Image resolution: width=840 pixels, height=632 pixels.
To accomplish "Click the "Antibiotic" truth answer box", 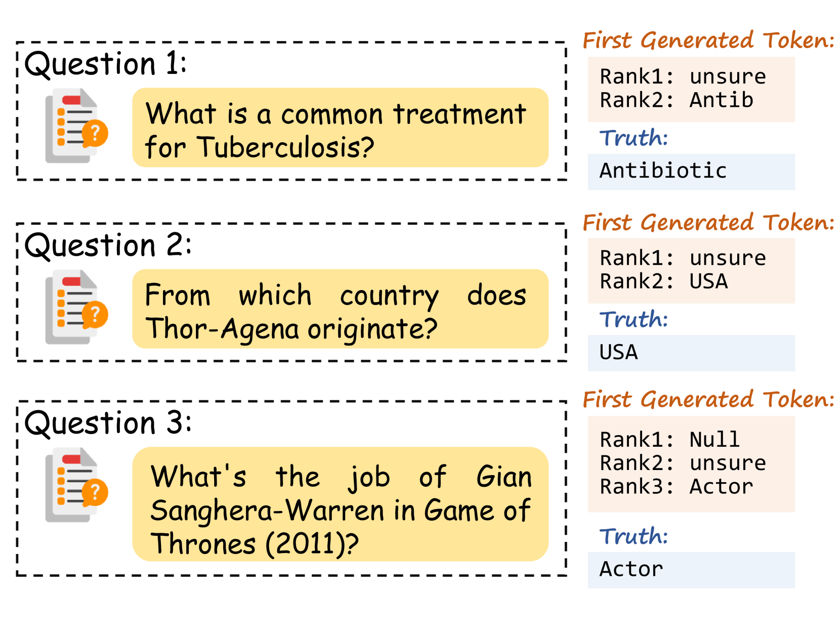I will click(691, 172).
